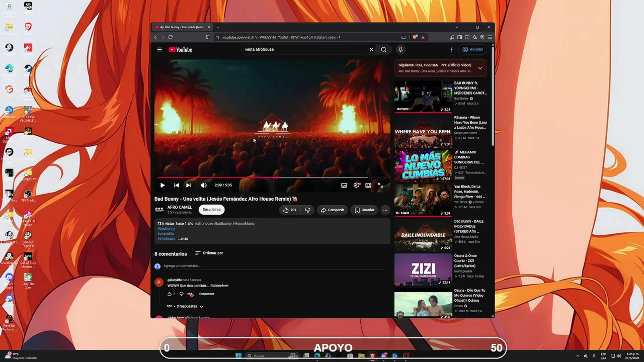The height and width of the screenshot is (362, 644).
Task: Run the search with the magnifier button
Action: point(383,49)
